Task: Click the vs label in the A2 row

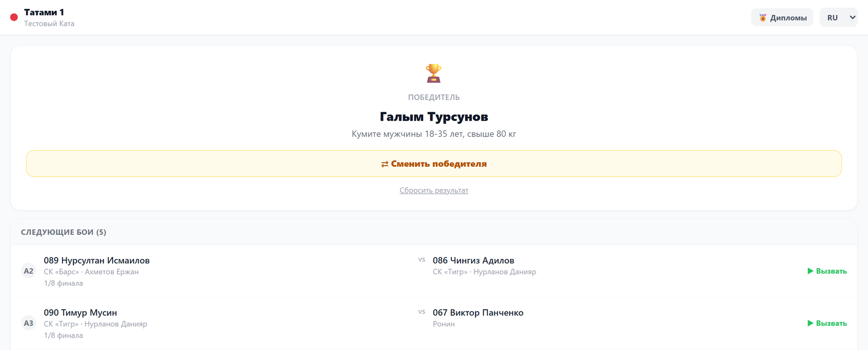Action: (422, 259)
